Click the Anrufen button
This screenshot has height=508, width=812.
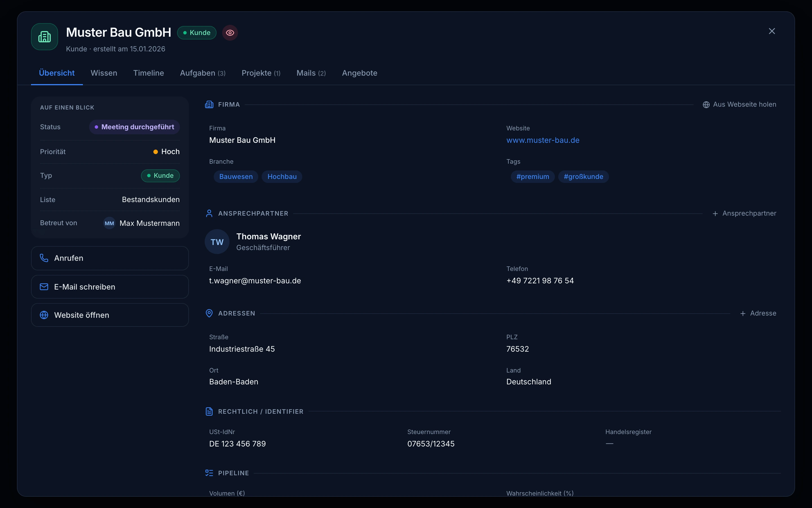[110, 258]
